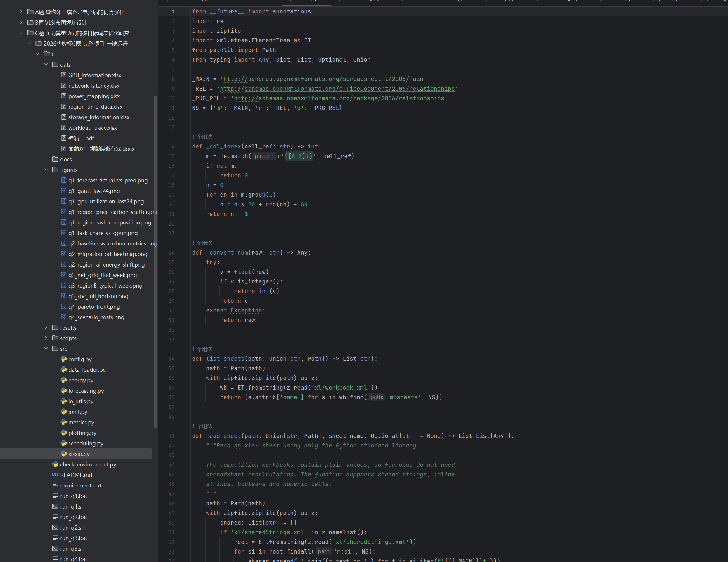The height and width of the screenshot is (562, 728).
Task: Select q1_region_task_composition.png
Action: (110, 222)
